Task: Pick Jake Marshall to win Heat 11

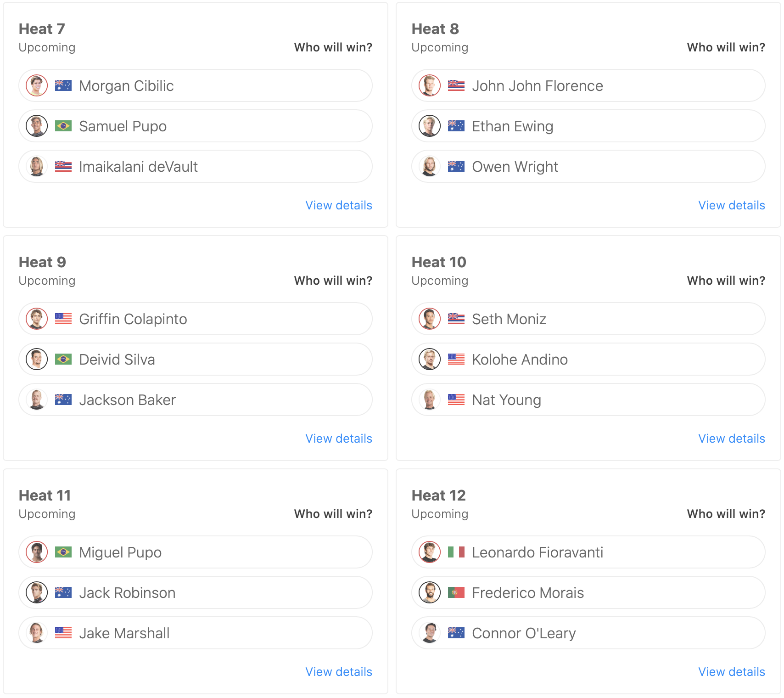Action: tap(195, 633)
